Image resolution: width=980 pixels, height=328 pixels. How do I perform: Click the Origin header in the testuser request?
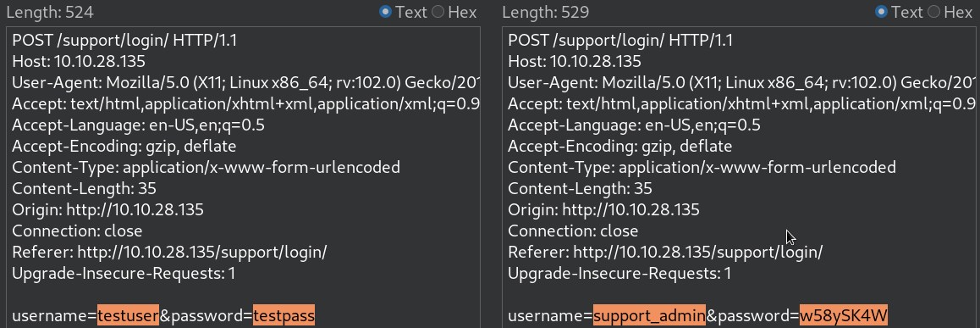pos(108,209)
